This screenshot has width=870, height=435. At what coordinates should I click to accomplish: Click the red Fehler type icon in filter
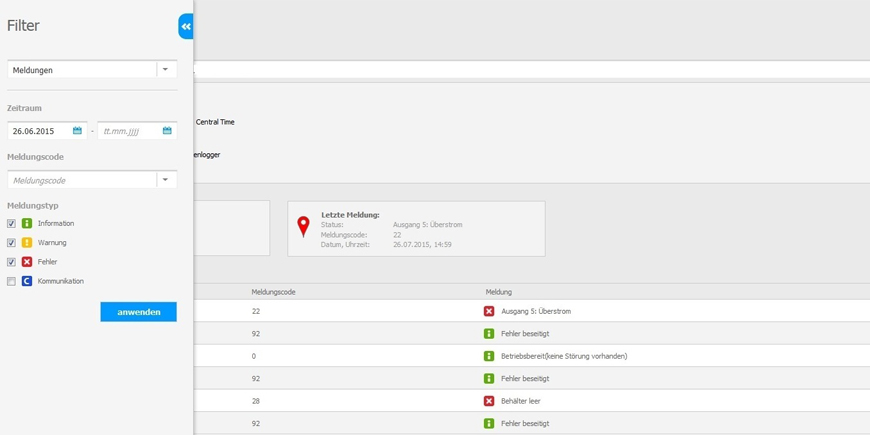pyautogui.click(x=27, y=262)
